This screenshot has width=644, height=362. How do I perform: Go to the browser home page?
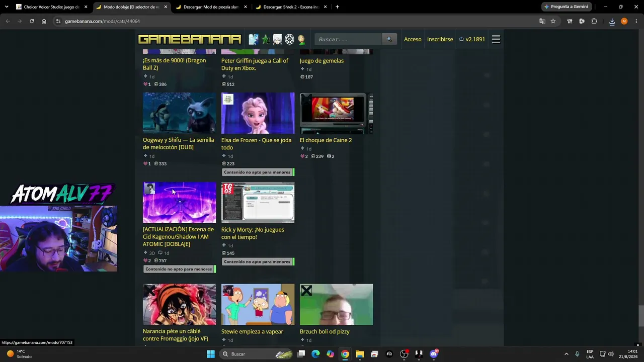[44, 21]
